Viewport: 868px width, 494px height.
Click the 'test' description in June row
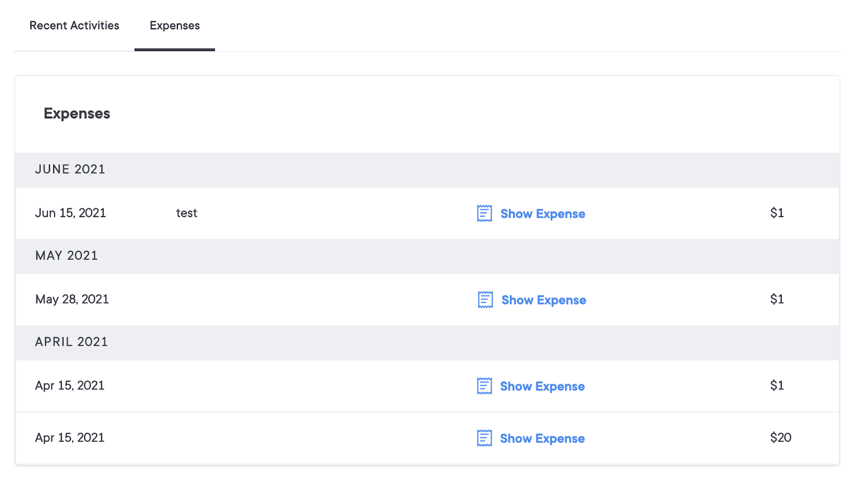(x=187, y=213)
